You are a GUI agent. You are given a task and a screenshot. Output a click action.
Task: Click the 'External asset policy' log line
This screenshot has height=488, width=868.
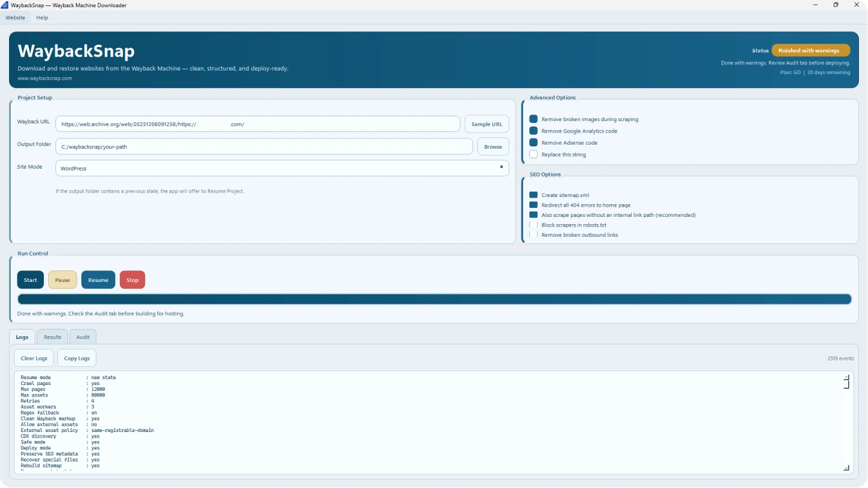tap(87, 430)
